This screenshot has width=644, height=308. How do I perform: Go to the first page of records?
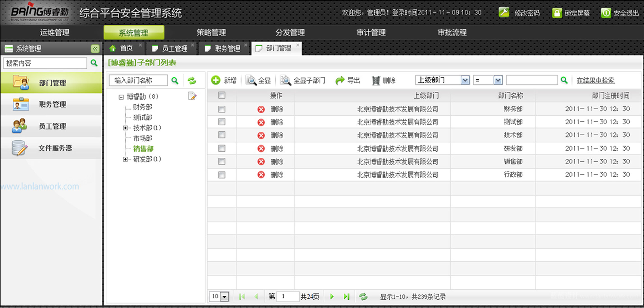coord(242,297)
